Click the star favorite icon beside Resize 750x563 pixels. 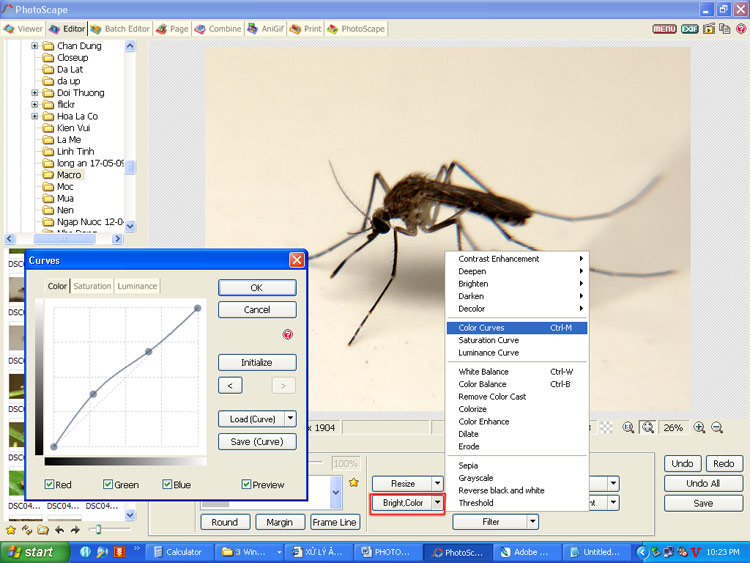(354, 483)
